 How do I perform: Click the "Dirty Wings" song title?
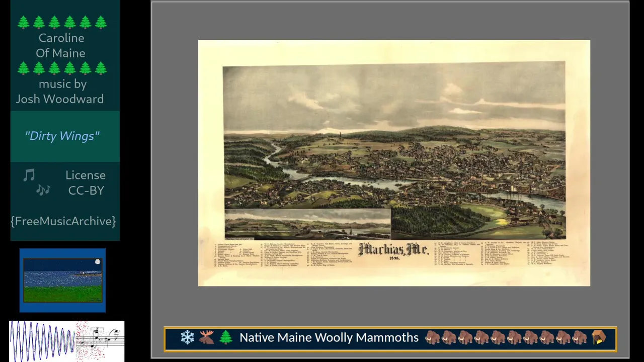62,136
